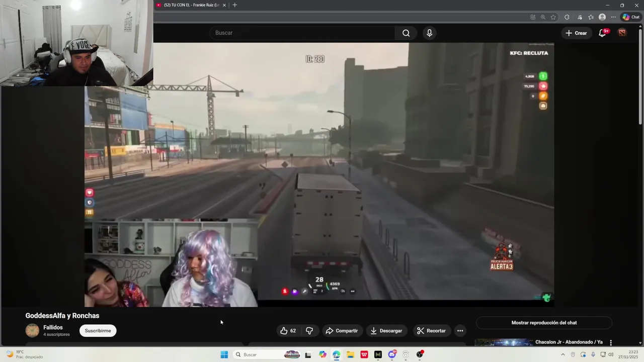Activate voice search microphone icon
Image resolution: width=644 pixels, height=362 pixels.
[x=429, y=33]
